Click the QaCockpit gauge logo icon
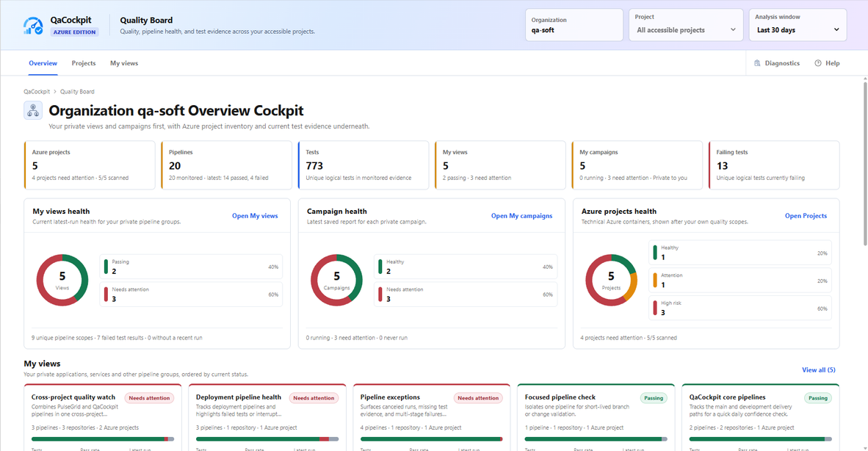 (x=33, y=26)
